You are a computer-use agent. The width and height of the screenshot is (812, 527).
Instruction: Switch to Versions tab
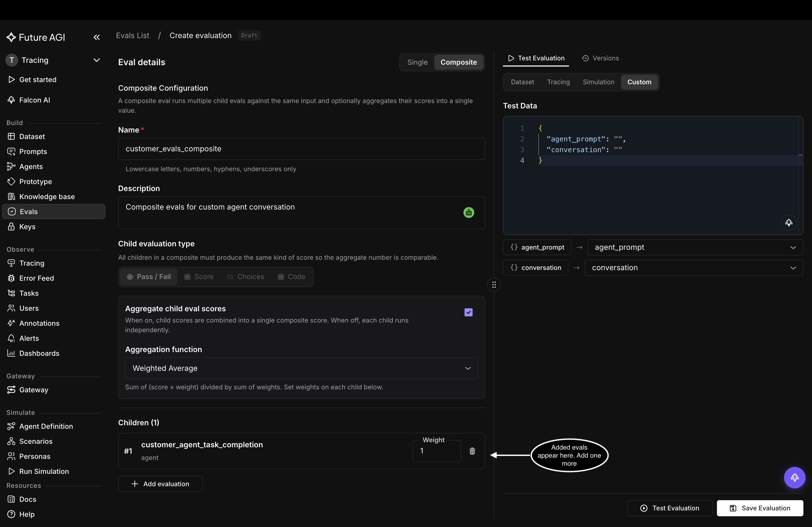click(600, 58)
